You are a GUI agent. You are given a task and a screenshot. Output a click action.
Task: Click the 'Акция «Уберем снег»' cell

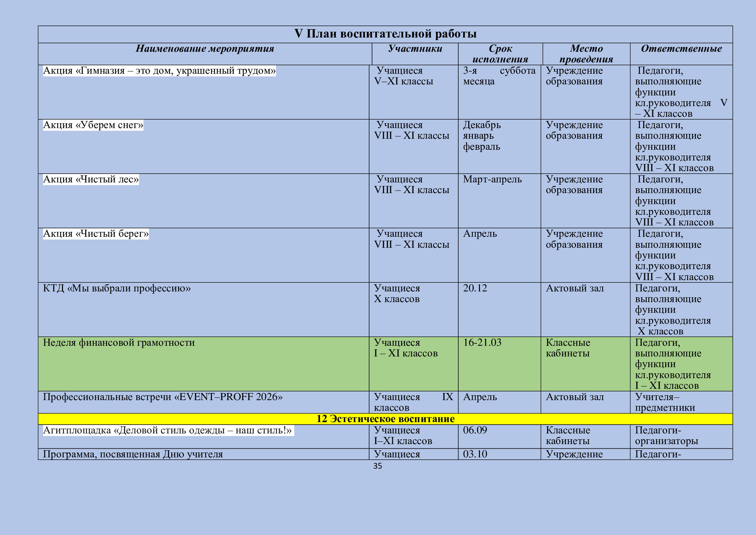pyautogui.click(x=93, y=125)
